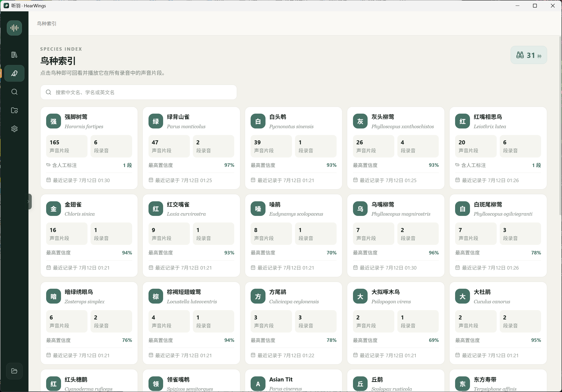Open the Asian Tit card avatar
The height and width of the screenshot is (392, 562).
[258, 384]
